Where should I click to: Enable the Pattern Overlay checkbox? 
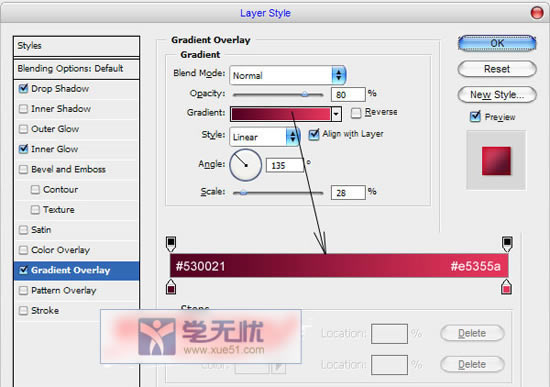point(24,291)
